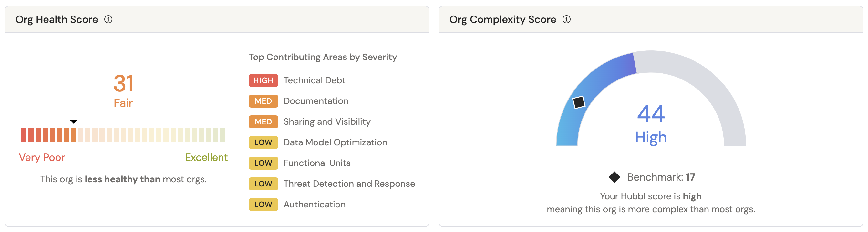Click the Benchmark: 17 label
The image size is (868, 232).
click(x=661, y=177)
